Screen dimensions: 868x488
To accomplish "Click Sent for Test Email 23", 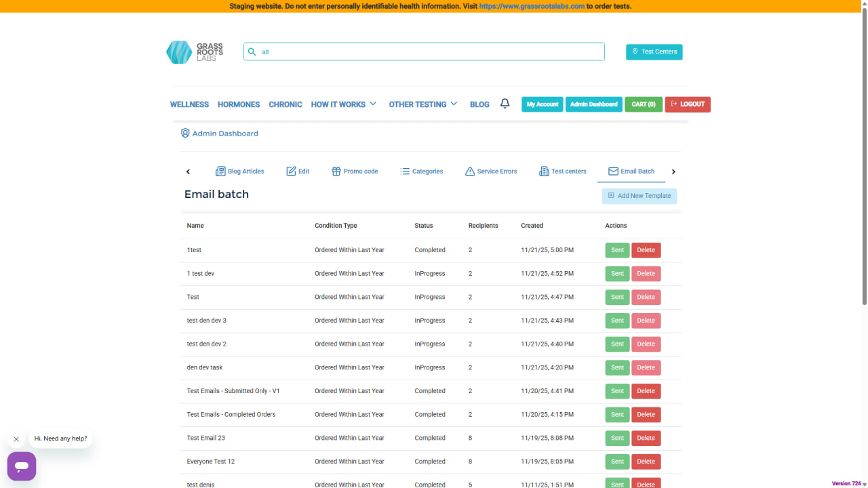I will [617, 438].
